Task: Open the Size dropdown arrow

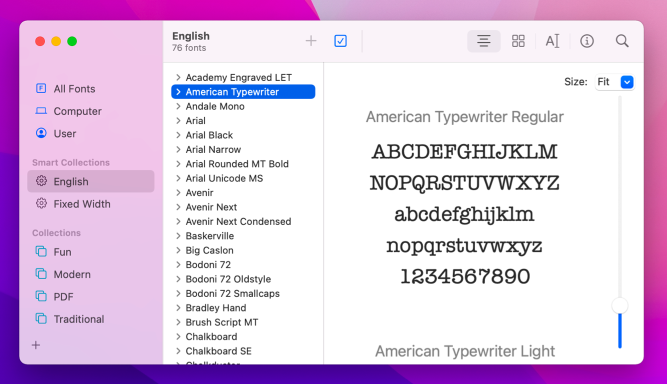Action: coord(627,82)
